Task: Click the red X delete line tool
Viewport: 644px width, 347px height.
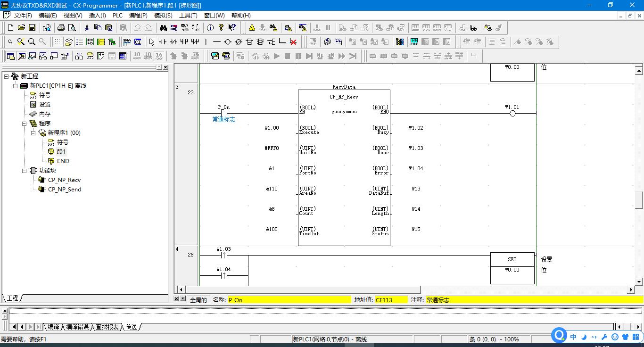Action: pyautogui.click(x=293, y=42)
